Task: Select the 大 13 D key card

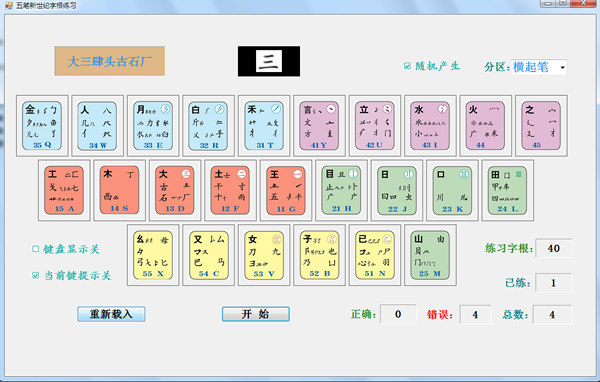Action: (x=175, y=190)
